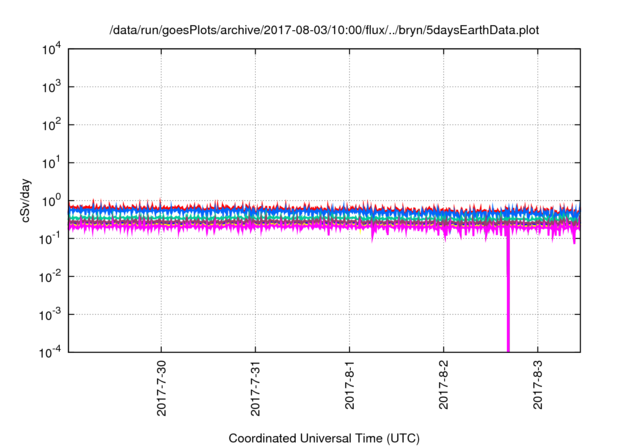Click the 2017-7-31 x-axis date label
Viewport: 640px width, 448px height.
(256, 388)
